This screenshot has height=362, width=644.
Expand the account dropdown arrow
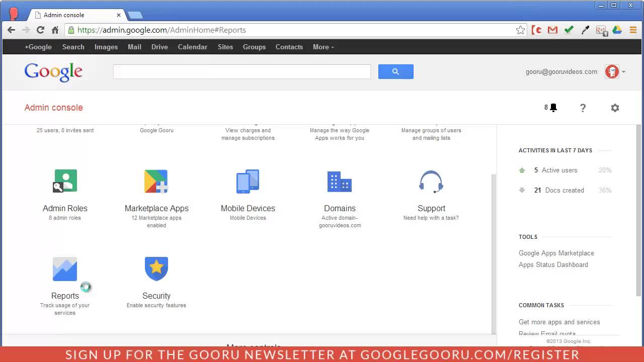tap(623, 72)
